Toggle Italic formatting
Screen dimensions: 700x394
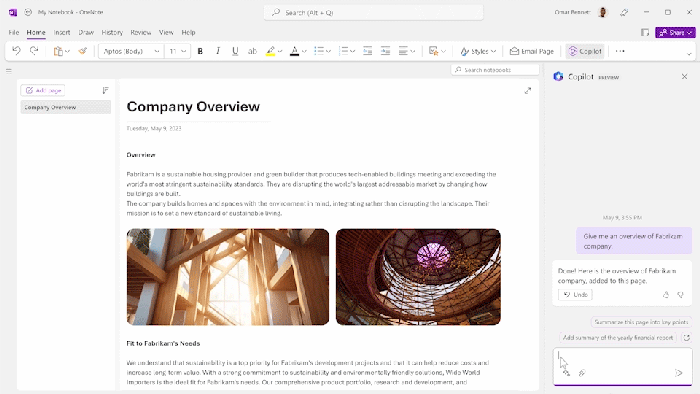[218, 51]
